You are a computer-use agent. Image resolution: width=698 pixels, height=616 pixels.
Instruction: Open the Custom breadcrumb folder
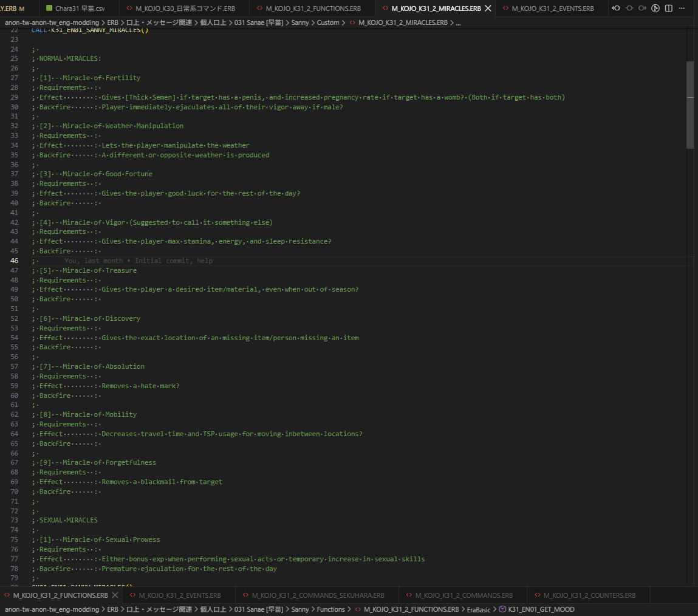pos(327,22)
